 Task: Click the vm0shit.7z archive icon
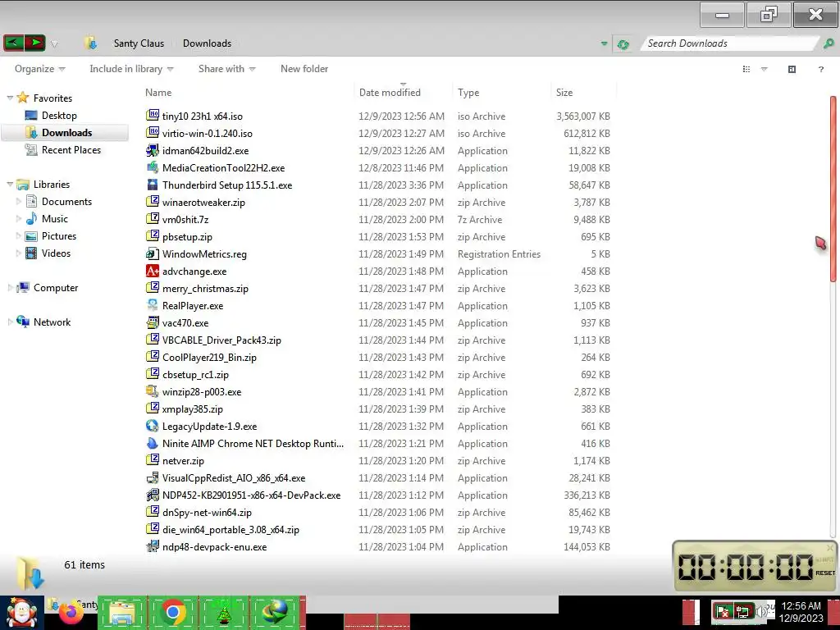[153, 218]
